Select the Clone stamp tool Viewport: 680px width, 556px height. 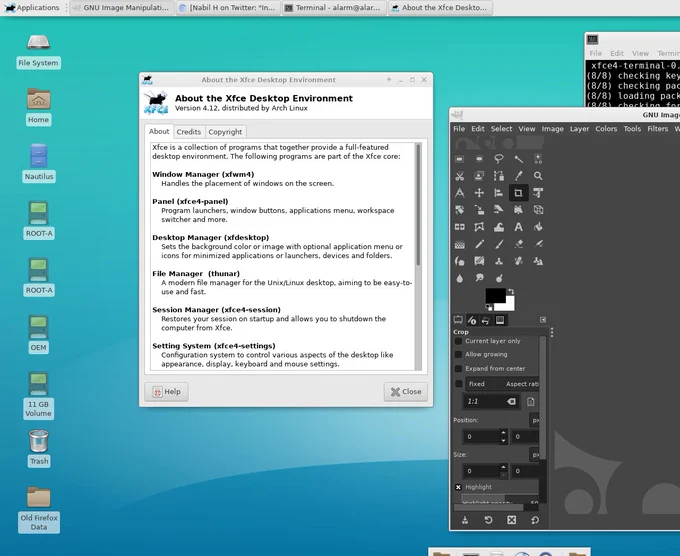tap(499, 261)
